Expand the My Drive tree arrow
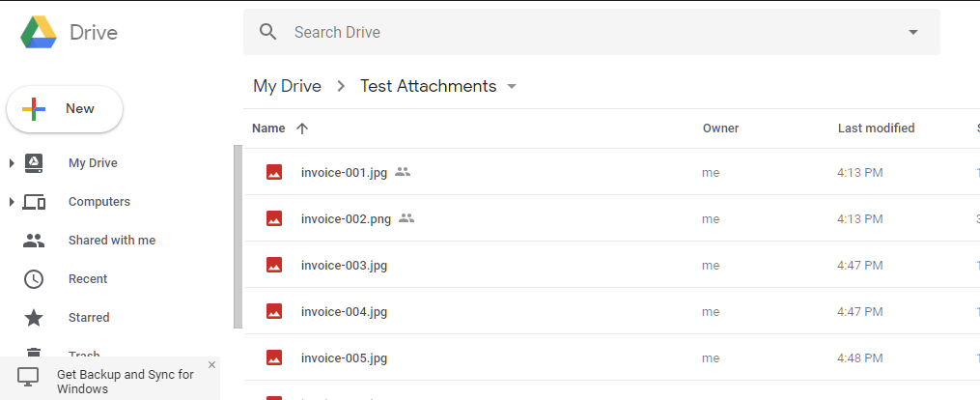The image size is (980, 400). [x=12, y=163]
